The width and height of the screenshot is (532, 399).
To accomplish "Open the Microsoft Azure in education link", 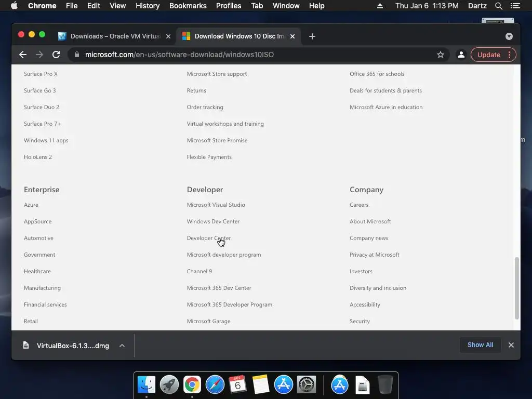I will 386,107.
